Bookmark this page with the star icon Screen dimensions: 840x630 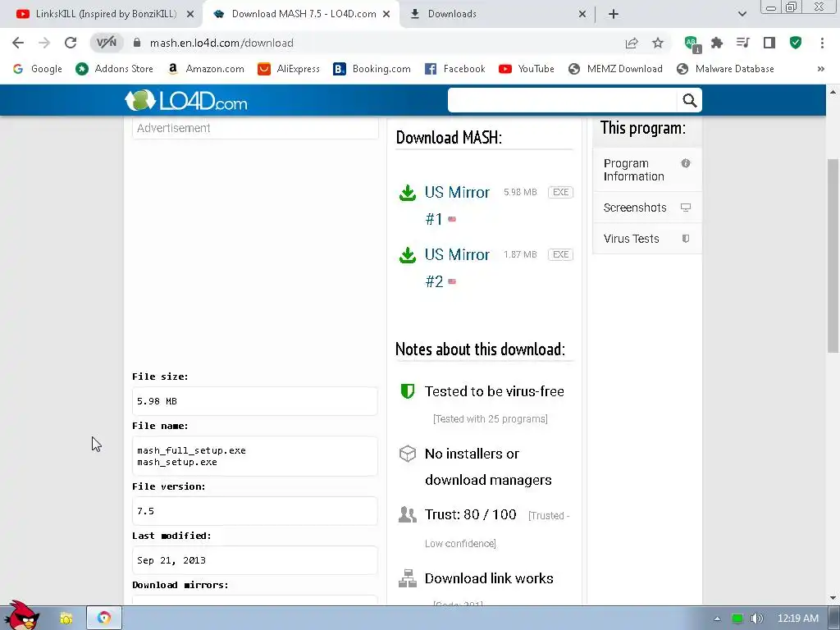click(658, 43)
